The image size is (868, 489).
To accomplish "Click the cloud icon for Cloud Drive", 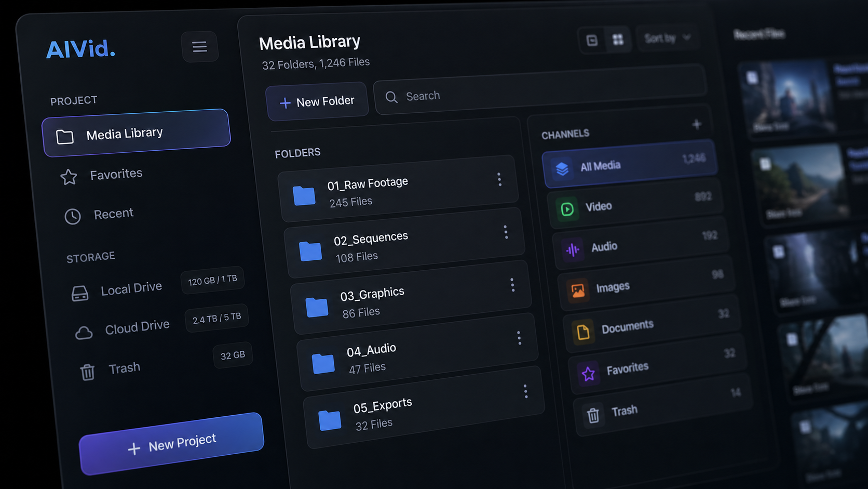I will click(x=84, y=333).
